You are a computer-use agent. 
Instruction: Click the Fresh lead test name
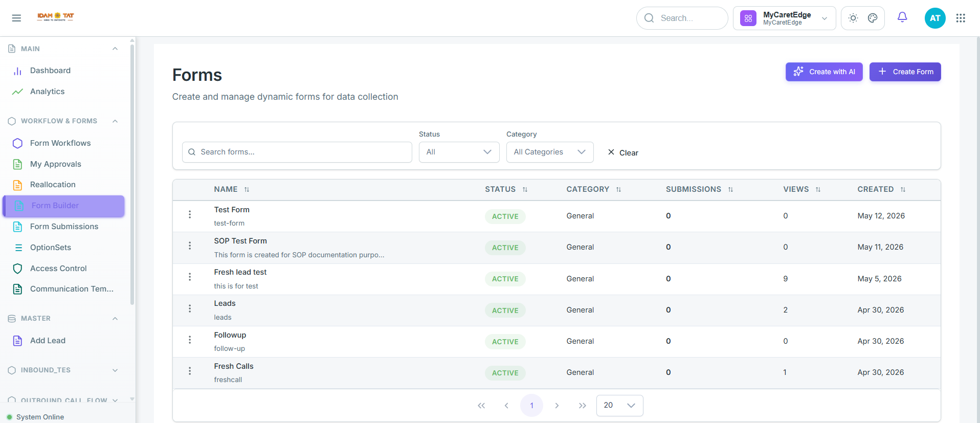click(x=240, y=272)
